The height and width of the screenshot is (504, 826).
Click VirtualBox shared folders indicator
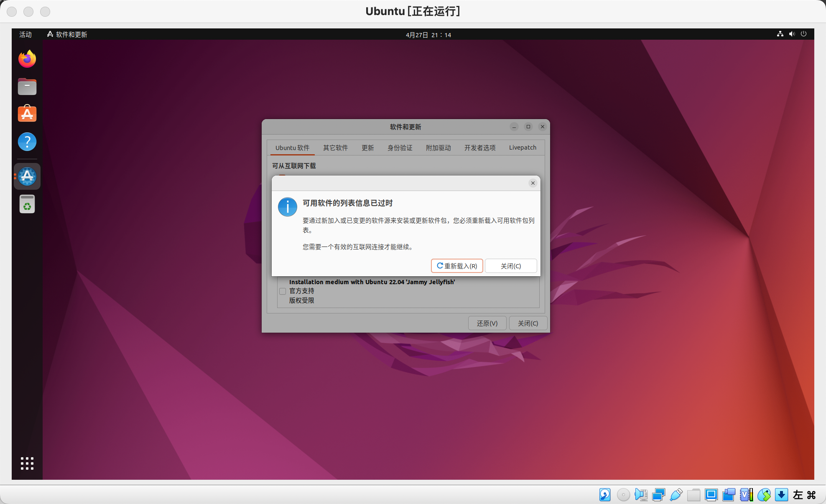click(x=693, y=495)
